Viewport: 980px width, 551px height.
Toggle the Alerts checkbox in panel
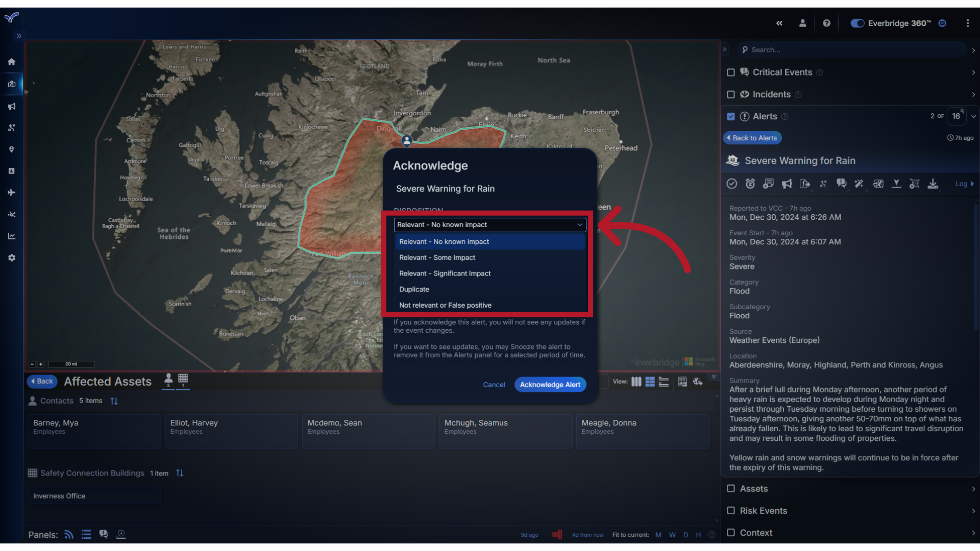(731, 116)
